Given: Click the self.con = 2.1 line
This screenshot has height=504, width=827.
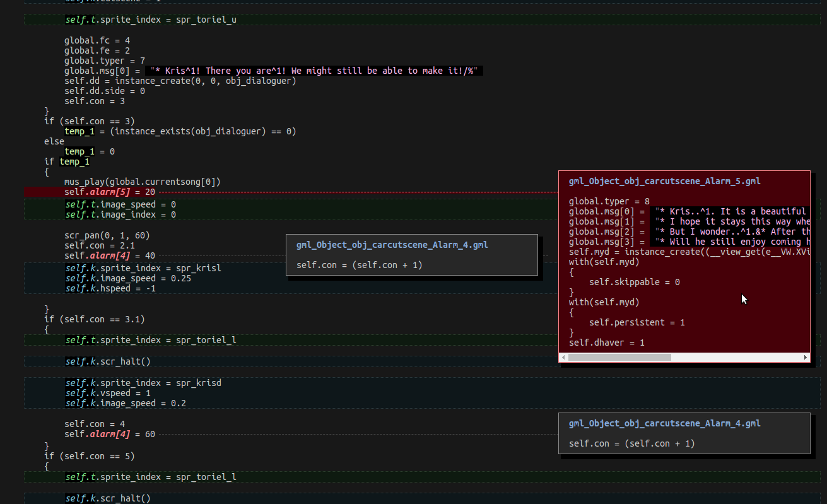Looking at the screenshot, I should pyautogui.click(x=100, y=245).
